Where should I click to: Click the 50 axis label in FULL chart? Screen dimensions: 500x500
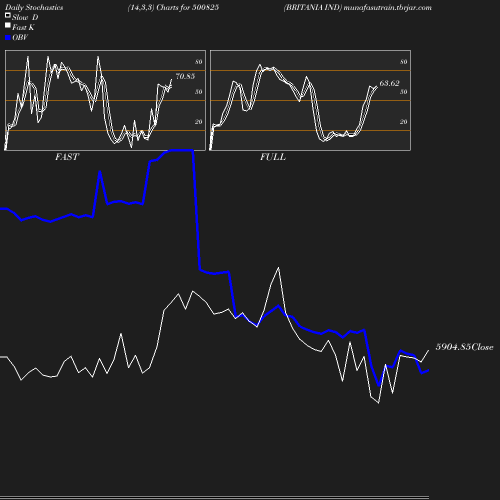click(404, 92)
